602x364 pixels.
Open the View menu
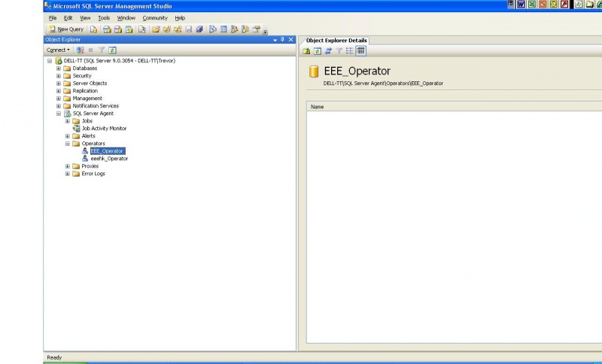point(85,18)
